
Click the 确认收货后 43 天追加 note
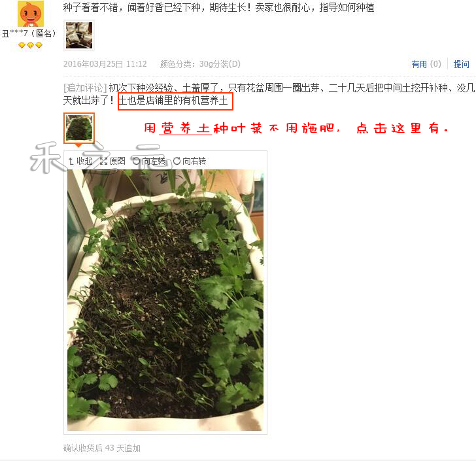pos(102,448)
